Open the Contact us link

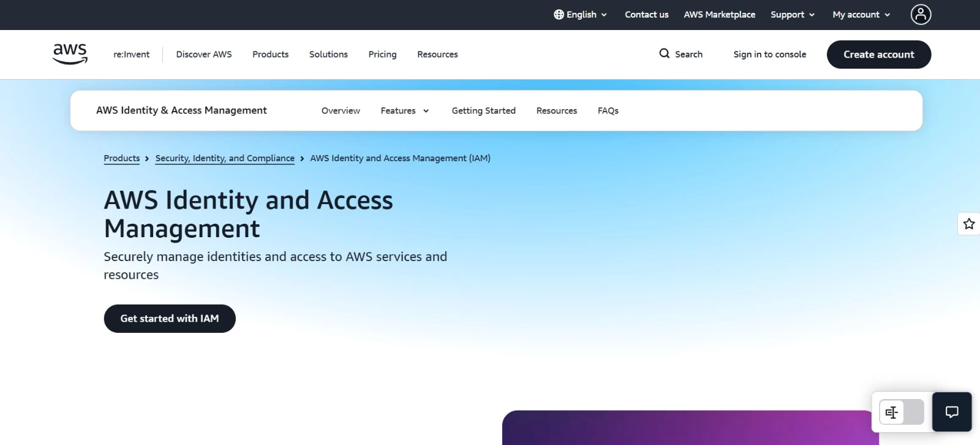pos(646,15)
